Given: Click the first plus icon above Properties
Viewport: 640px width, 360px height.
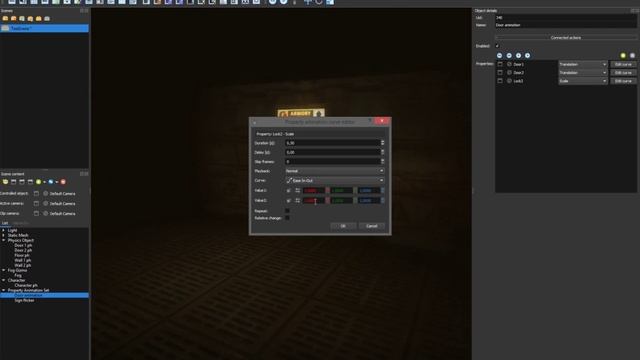Looking at the screenshot, I should point(518,56).
